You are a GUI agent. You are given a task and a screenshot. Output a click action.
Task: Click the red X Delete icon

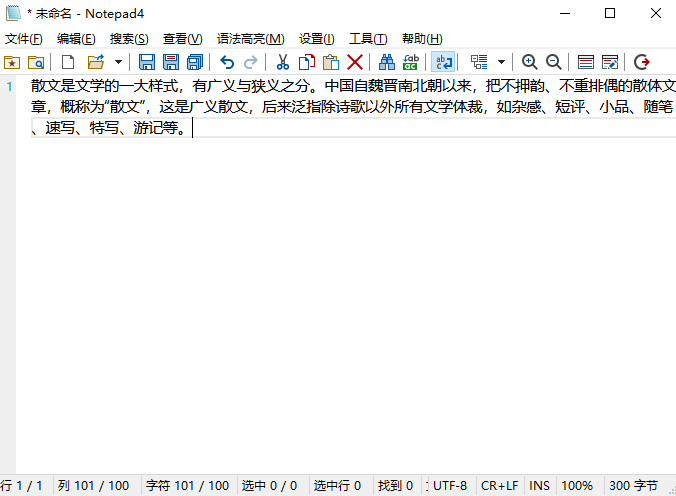click(355, 63)
